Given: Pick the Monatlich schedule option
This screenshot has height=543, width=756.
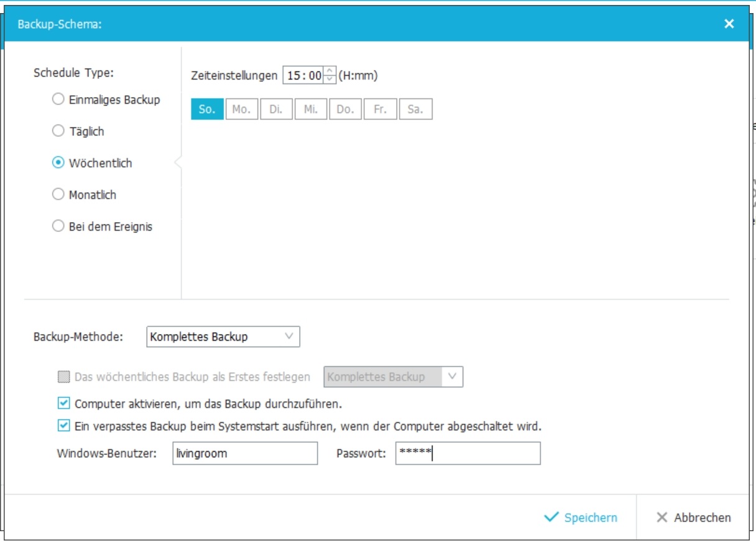Looking at the screenshot, I should pos(58,195).
